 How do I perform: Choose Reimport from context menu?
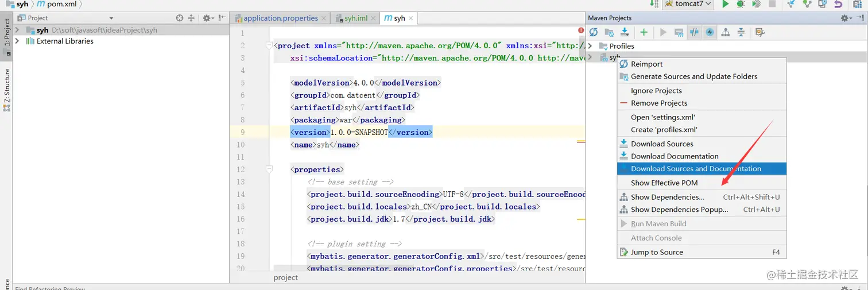pos(702,64)
